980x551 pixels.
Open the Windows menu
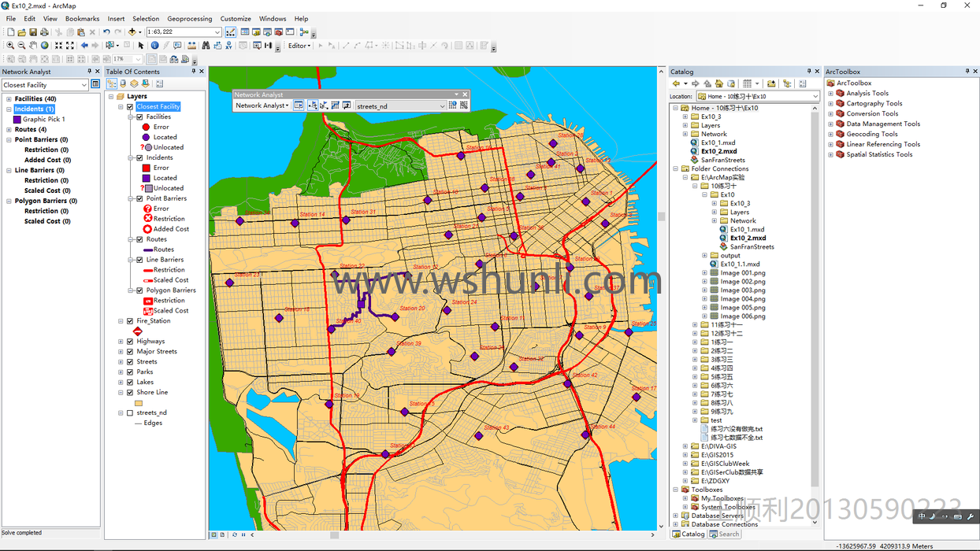(273, 19)
